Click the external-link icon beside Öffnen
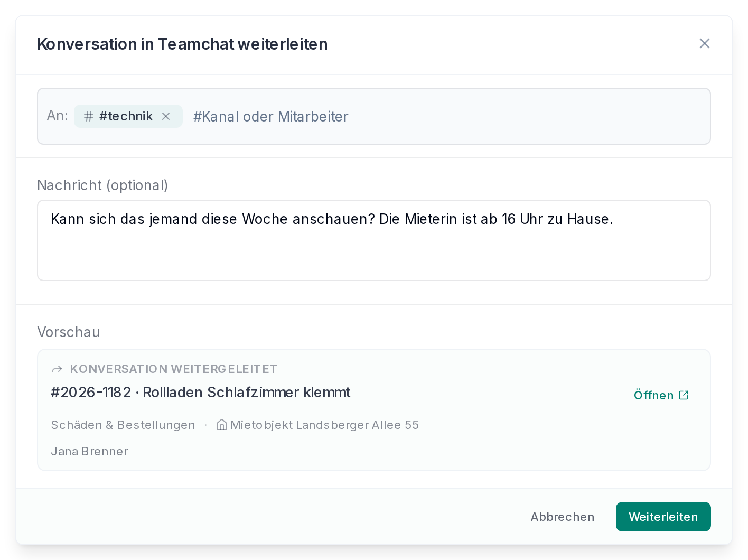 click(x=684, y=395)
